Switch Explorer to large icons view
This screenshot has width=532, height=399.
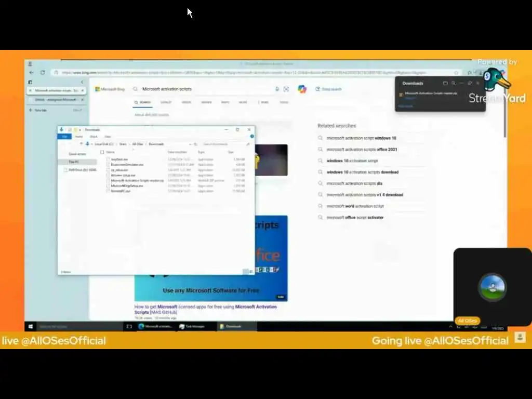(251, 271)
